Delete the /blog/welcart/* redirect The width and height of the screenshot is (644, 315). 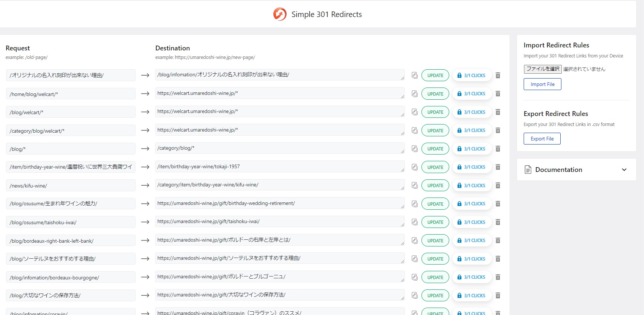[x=498, y=112]
